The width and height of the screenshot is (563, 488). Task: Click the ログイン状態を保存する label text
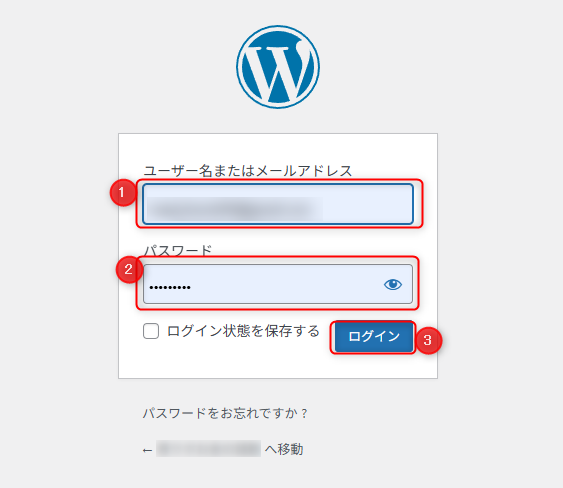click(243, 331)
